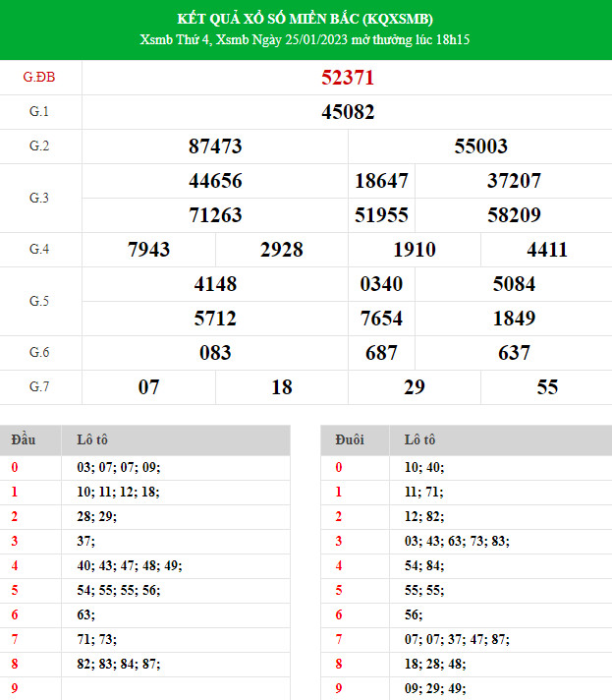Click G.4 number 7943
Screen dimensions: 612x700
148,250
